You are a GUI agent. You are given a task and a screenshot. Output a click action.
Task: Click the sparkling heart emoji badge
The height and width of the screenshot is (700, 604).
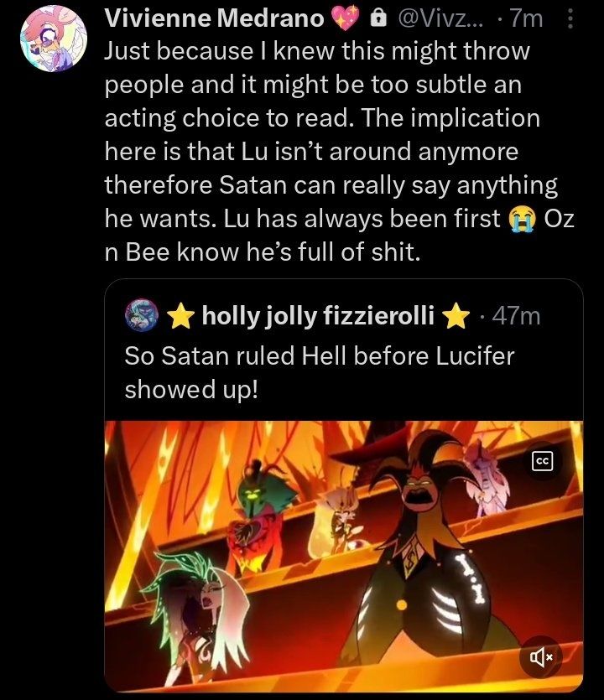point(345,18)
